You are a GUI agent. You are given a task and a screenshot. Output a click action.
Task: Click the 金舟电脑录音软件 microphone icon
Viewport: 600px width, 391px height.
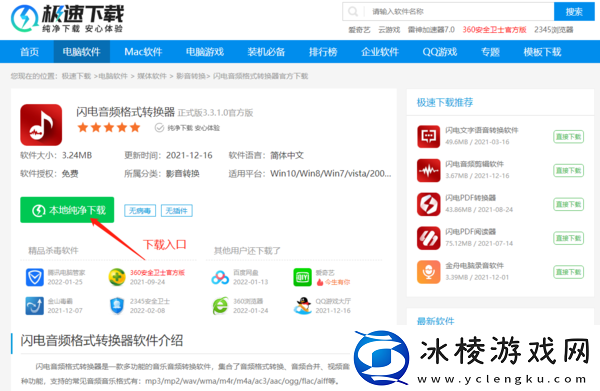point(429,272)
